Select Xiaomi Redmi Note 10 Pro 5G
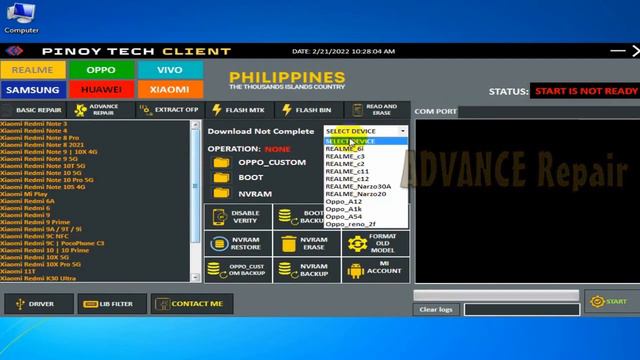Screen dimensions: 640x360 tap(47, 180)
